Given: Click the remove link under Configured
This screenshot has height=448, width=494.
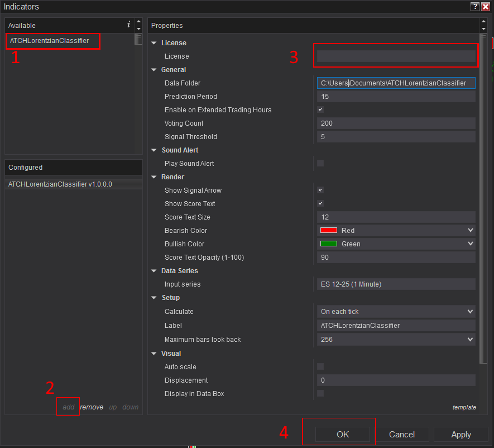Looking at the screenshot, I should click(x=92, y=407).
